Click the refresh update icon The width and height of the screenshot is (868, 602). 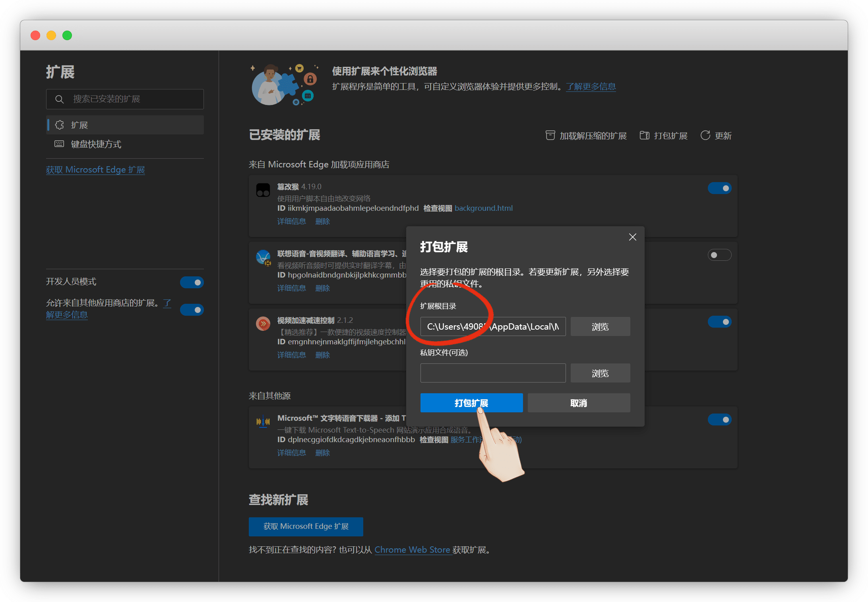705,136
